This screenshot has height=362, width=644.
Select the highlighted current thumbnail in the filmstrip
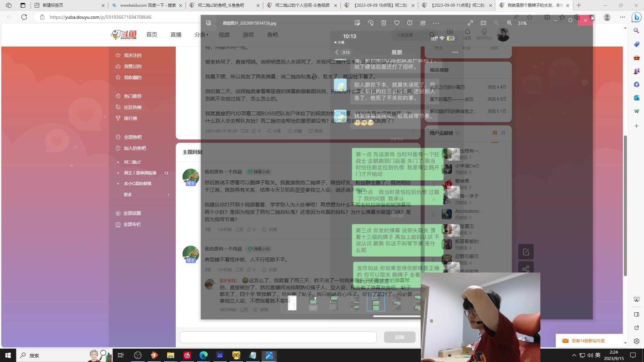(376, 303)
